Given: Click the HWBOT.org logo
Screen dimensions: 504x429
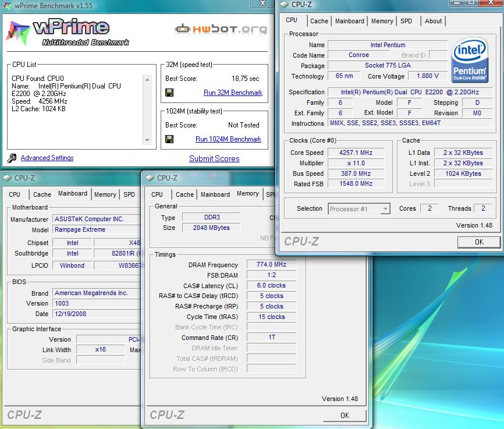Looking at the screenshot, I should (221, 29).
